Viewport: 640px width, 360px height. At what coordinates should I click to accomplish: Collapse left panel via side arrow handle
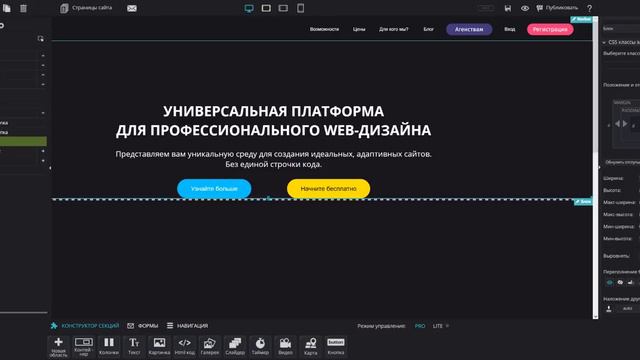(50, 168)
